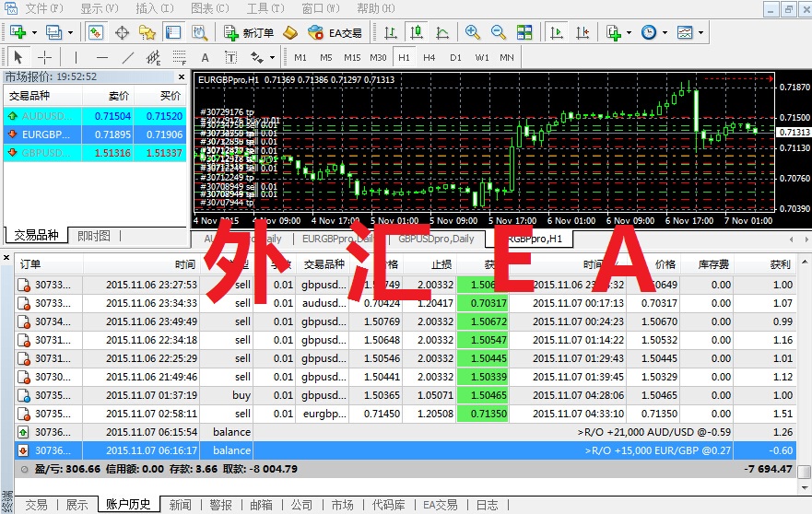812x514 pixels.
Task: Open the 工具(T) menu
Action: tap(265, 8)
